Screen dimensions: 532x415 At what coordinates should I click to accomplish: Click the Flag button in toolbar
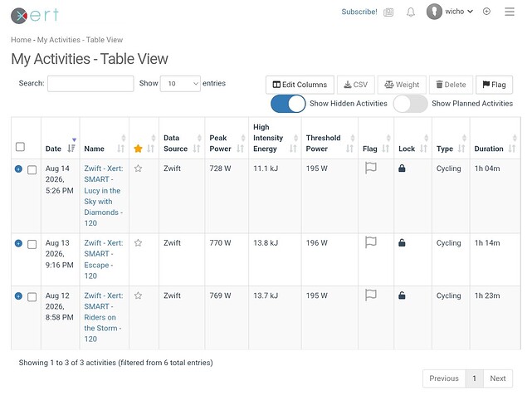coord(494,85)
